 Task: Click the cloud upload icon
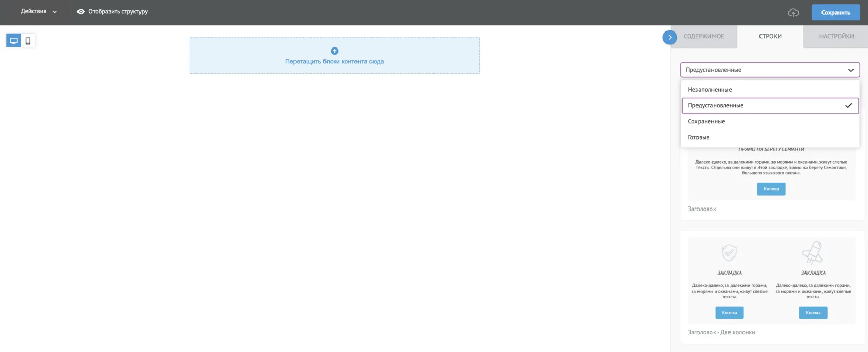point(793,12)
